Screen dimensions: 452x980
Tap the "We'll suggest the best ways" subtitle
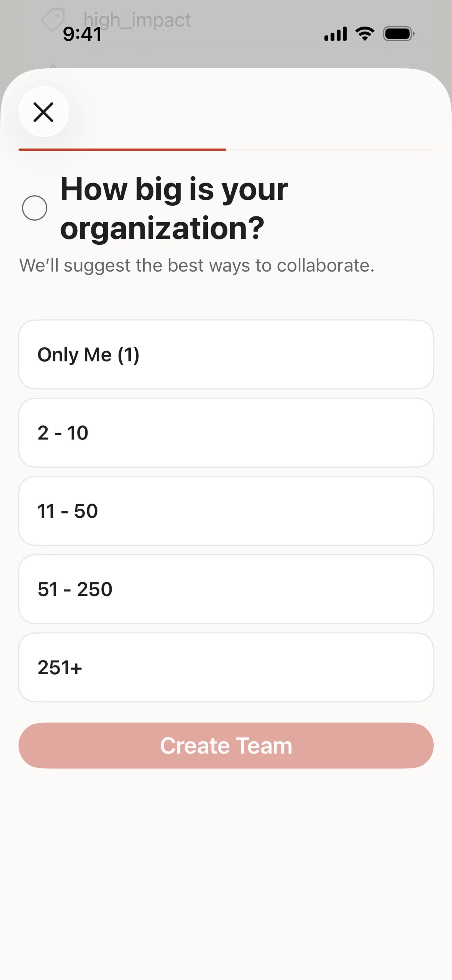pos(197,266)
